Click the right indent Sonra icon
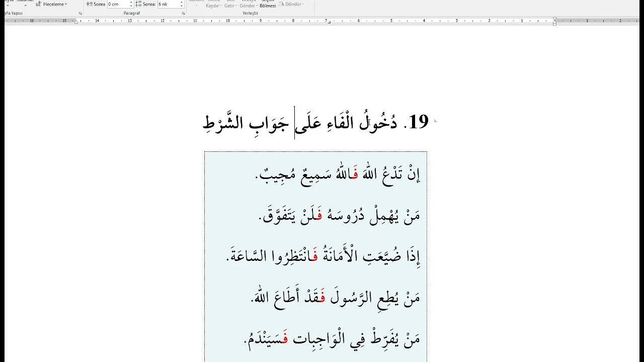Viewport: 644px width, 362px height. (89, 4)
